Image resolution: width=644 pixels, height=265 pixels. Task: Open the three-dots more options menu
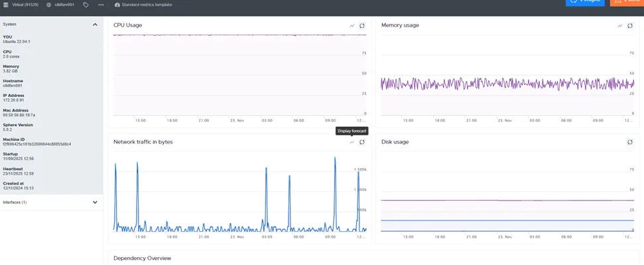point(101,5)
